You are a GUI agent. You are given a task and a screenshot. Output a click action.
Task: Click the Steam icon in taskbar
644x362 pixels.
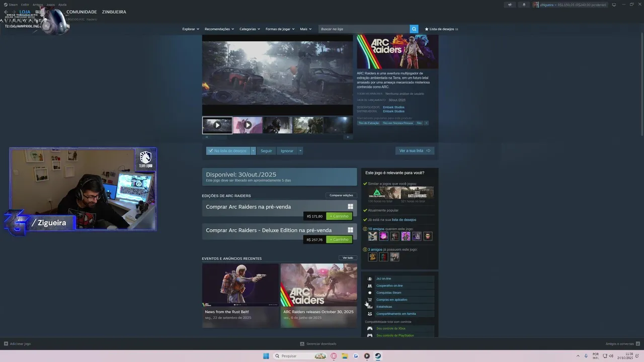(x=378, y=356)
